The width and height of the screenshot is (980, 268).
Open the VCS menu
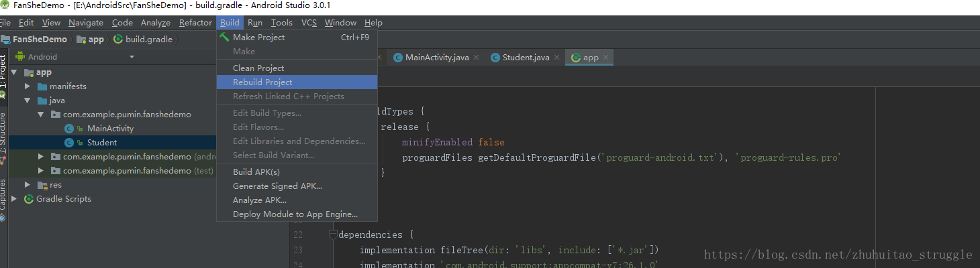pos(309,22)
